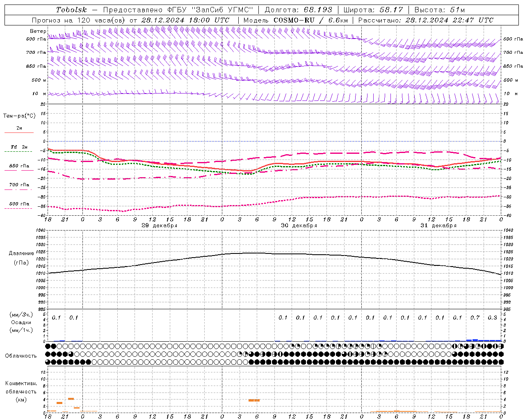Click the "Высота: 51м" elevation value
This screenshot has height=420, width=525.
point(440,10)
